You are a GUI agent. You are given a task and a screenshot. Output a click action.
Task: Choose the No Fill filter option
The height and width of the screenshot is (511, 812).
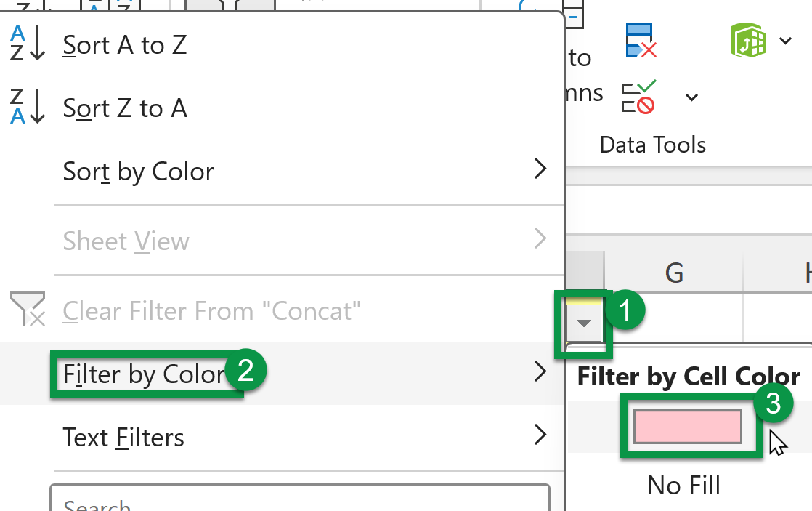click(683, 485)
